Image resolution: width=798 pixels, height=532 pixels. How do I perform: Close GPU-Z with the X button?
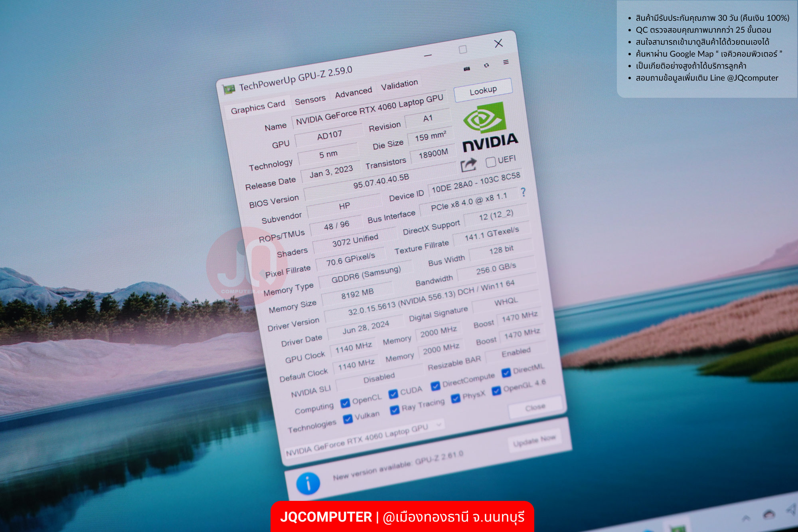(498, 43)
